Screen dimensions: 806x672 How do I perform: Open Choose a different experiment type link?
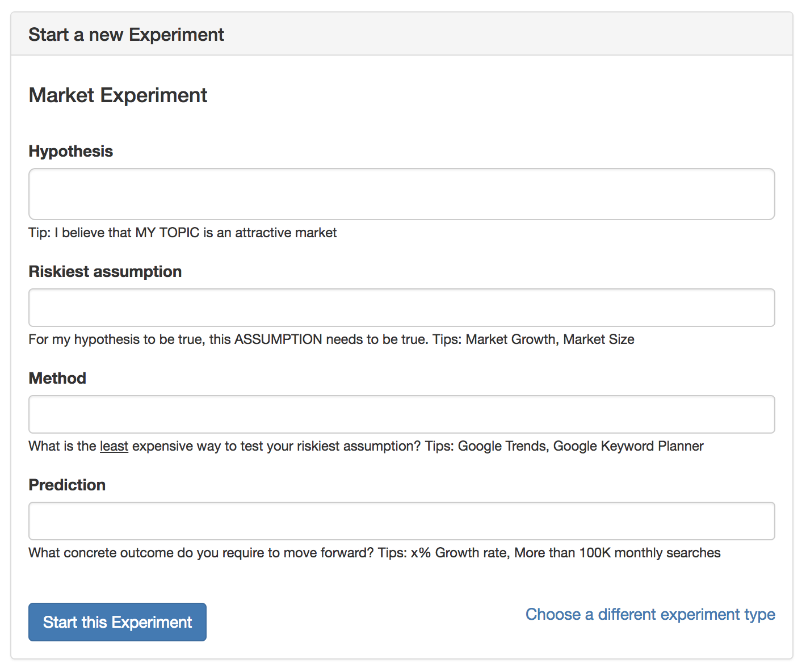click(650, 614)
